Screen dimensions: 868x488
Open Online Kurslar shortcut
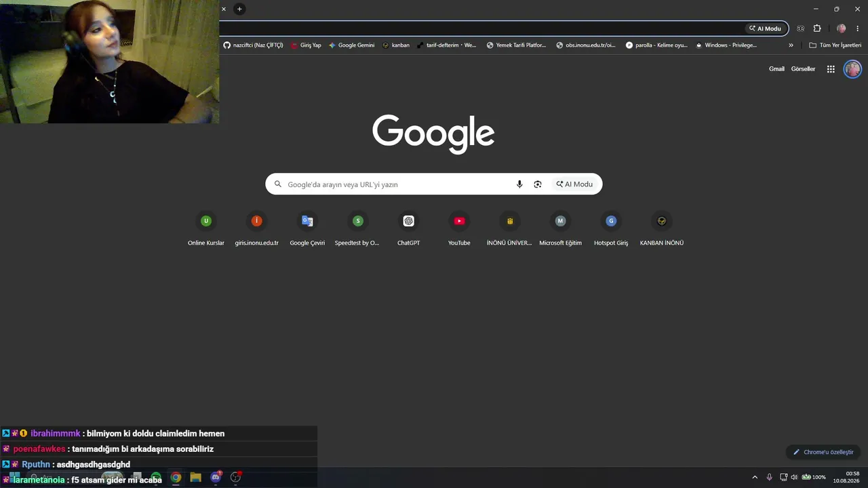pos(206,229)
